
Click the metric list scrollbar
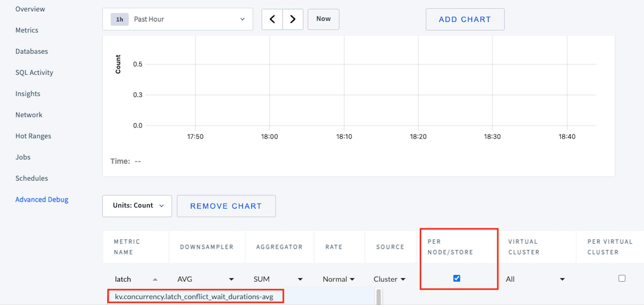pyautogui.click(x=379, y=297)
